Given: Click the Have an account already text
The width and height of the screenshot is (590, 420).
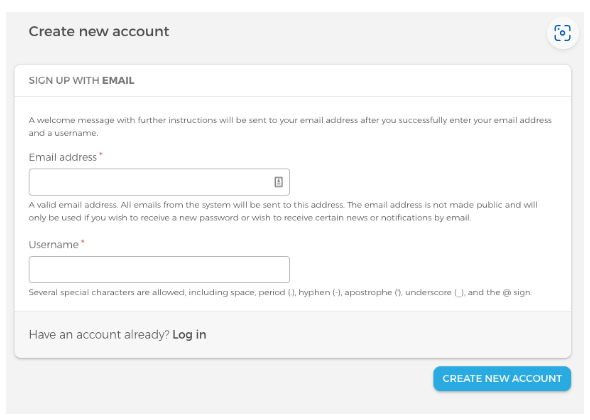Looking at the screenshot, I should 99,335.
